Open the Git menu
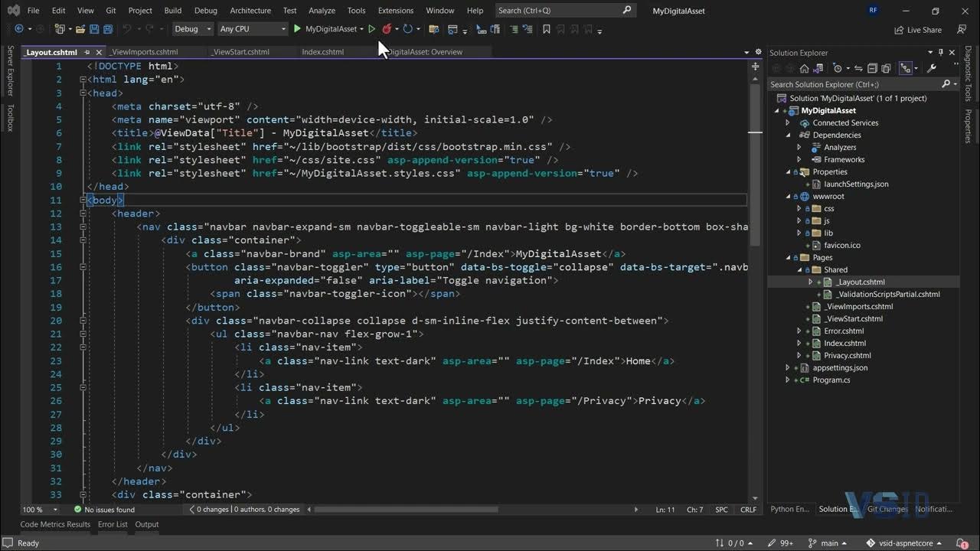 click(111, 11)
